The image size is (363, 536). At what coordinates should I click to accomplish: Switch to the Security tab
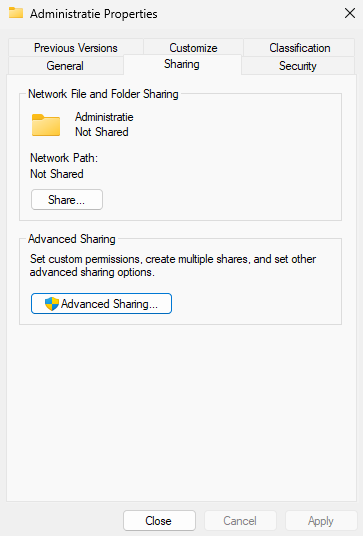click(x=298, y=66)
